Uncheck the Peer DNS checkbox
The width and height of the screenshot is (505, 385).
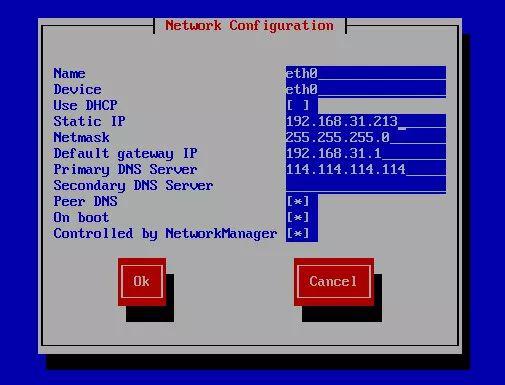[x=298, y=201]
